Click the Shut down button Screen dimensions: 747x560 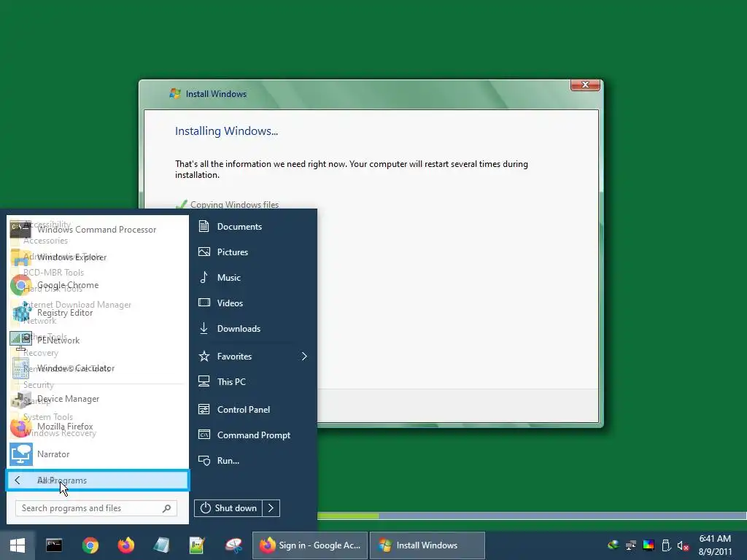pos(228,508)
